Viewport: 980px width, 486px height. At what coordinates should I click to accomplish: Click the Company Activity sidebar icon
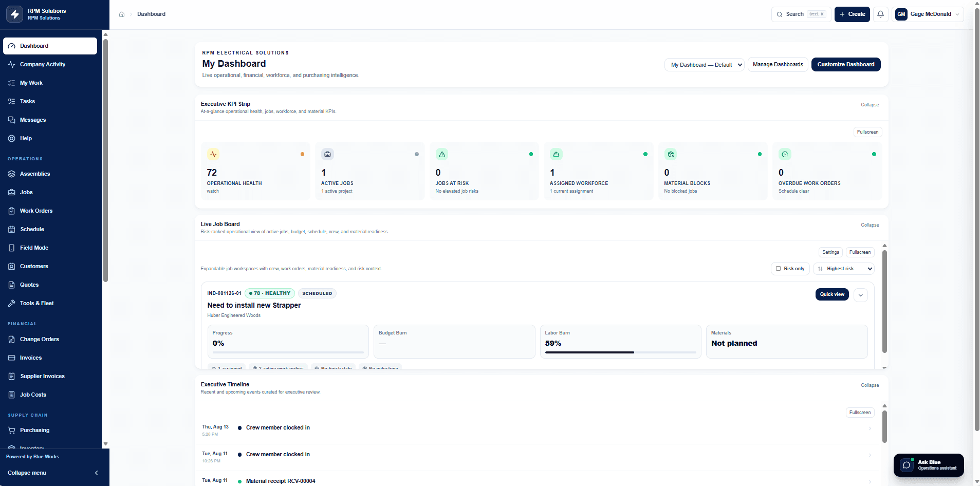click(x=12, y=65)
